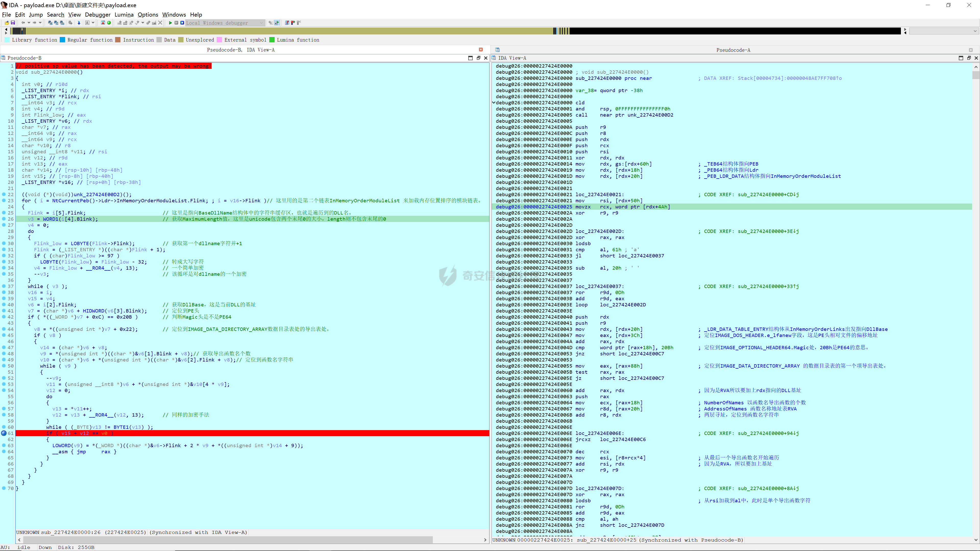
Task: Click the star-shaped create structure toolbar icon
Action: tap(148, 23)
